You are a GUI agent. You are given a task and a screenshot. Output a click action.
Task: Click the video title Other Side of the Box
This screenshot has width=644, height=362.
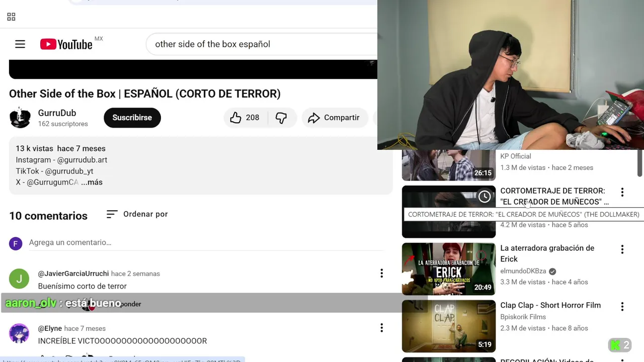point(145,94)
